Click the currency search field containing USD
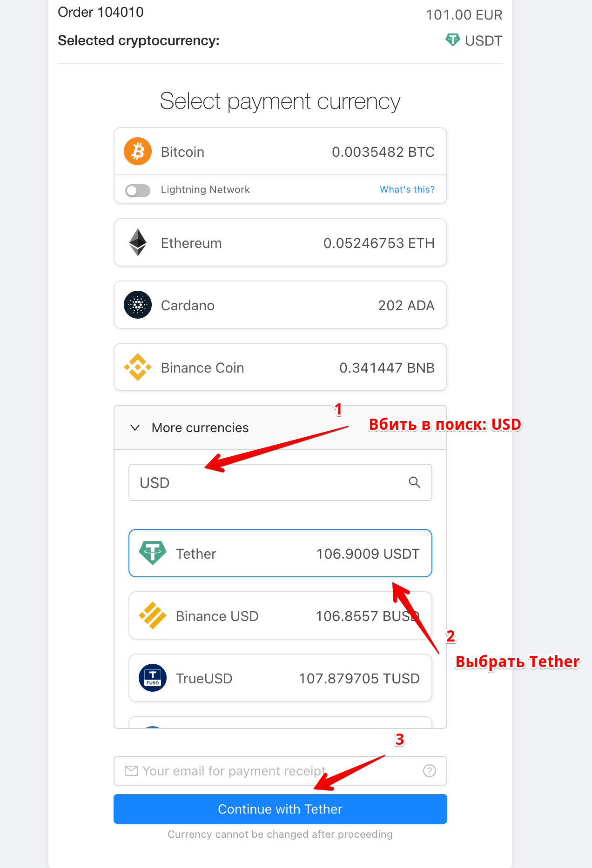 pyautogui.click(x=280, y=482)
